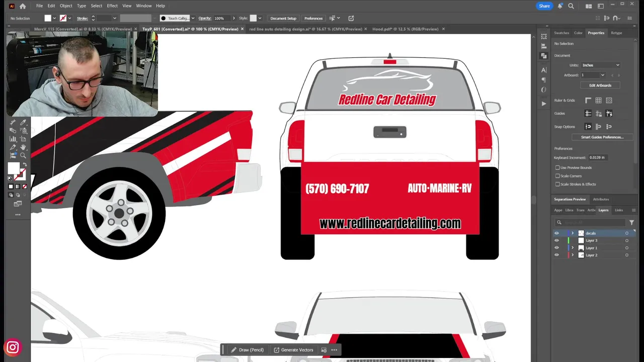This screenshot has height=362, width=644.
Task: Click the gradient mode swatch in toolbox
Action: point(18,187)
